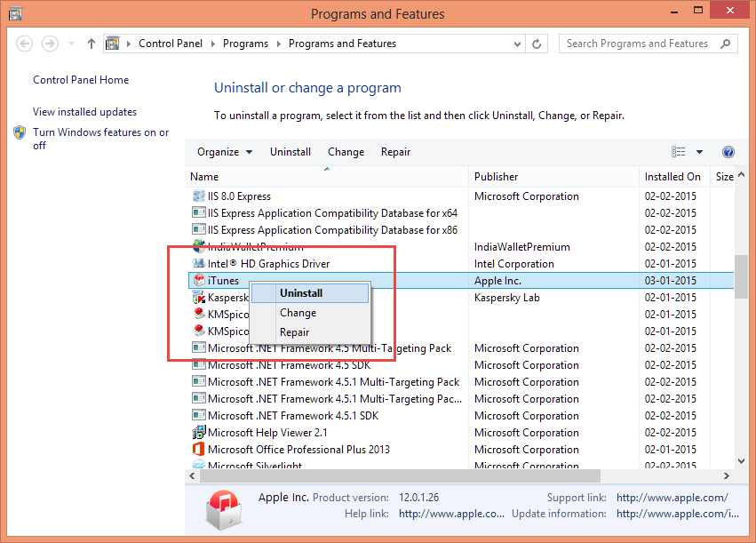Click the vertical scrollbar thumb
Viewport: 756px width, 543px height.
pyautogui.click(x=741, y=276)
